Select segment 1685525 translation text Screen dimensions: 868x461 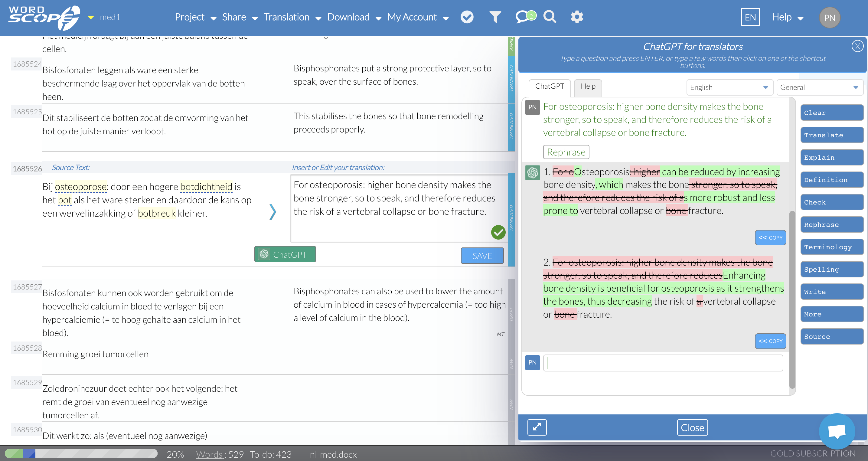(388, 123)
